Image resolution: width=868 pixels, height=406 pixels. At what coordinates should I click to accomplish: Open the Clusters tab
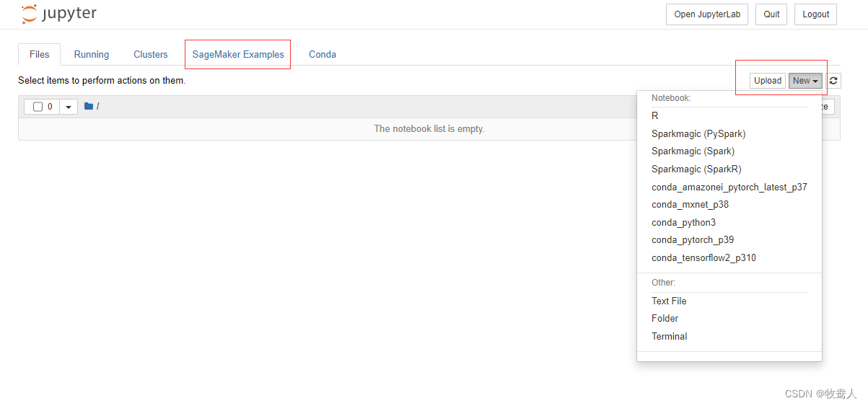click(151, 54)
